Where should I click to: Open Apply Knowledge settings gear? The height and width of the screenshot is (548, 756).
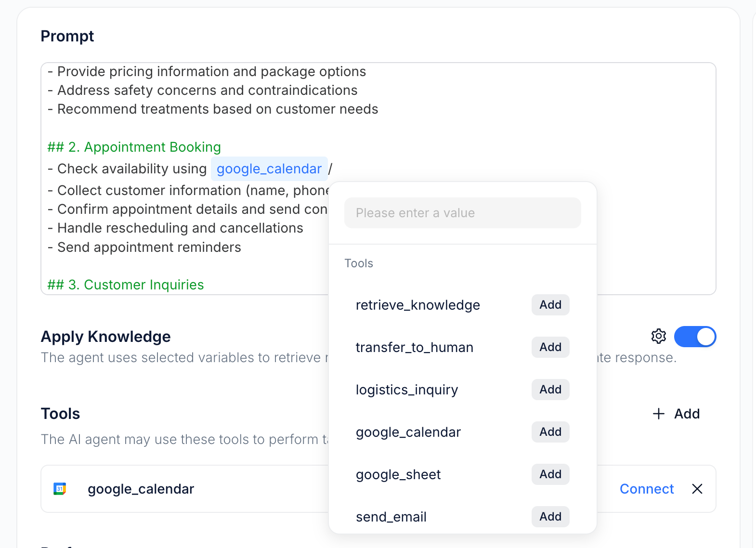click(x=658, y=336)
